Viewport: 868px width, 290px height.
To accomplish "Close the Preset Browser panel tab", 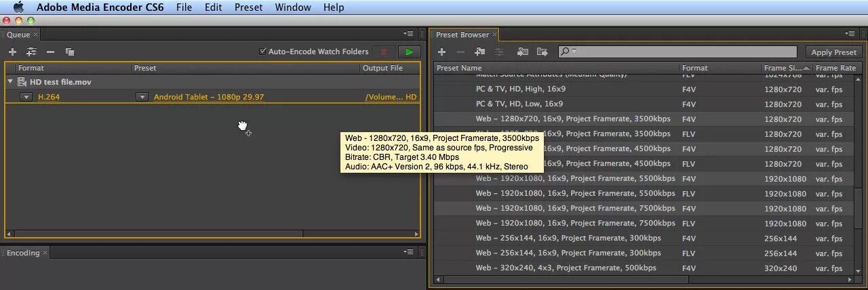I will (x=495, y=35).
